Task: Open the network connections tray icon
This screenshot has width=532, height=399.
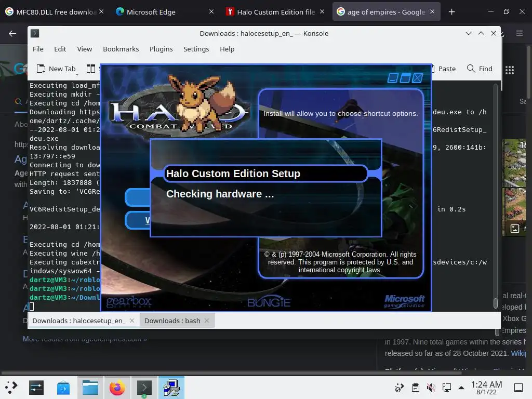Action: pyautogui.click(x=446, y=387)
